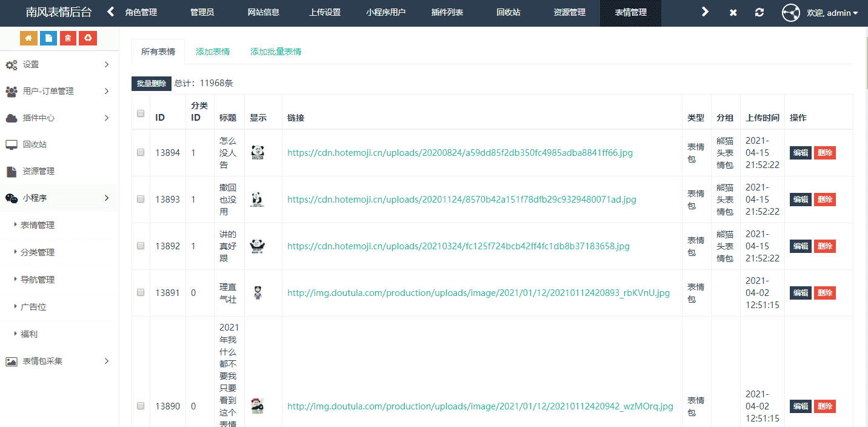Tick the checkbox for ID 13891
This screenshot has height=427, width=868.
tap(141, 292)
